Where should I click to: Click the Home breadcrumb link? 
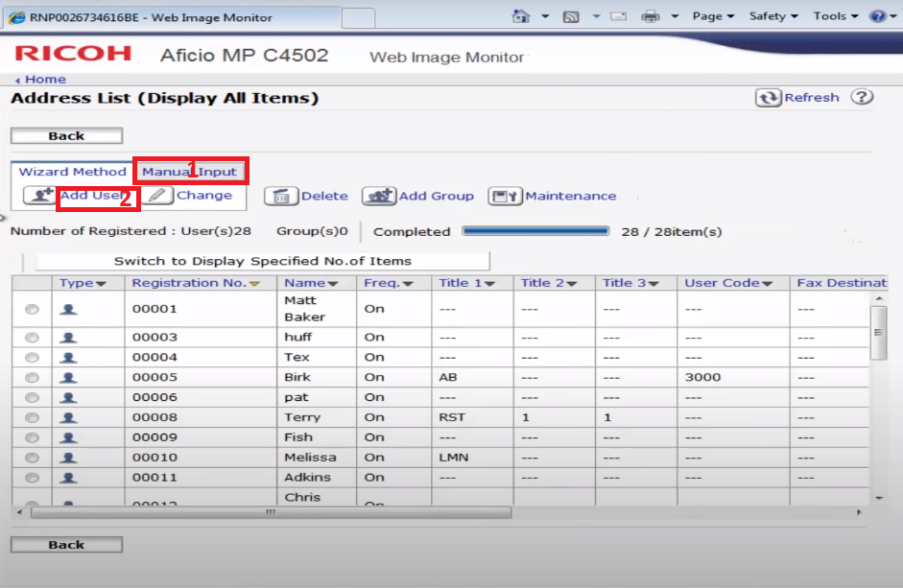click(x=45, y=80)
